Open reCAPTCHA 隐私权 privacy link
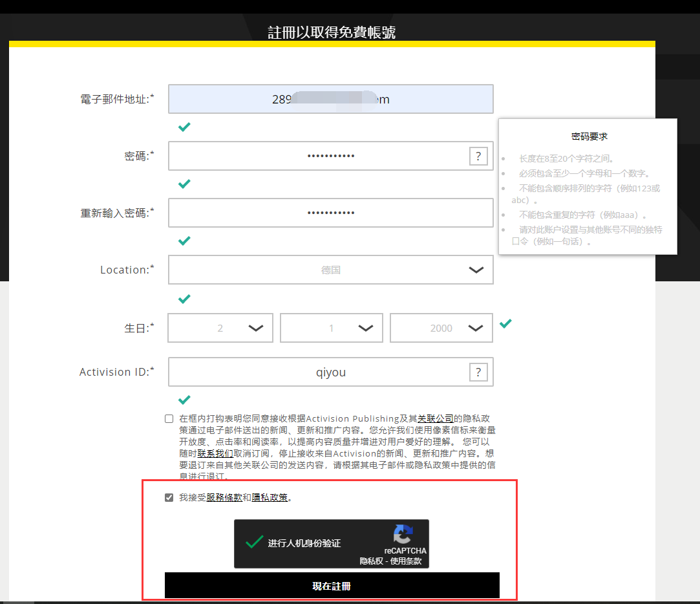This screenshot has height=604, width=700. point(372,561)
